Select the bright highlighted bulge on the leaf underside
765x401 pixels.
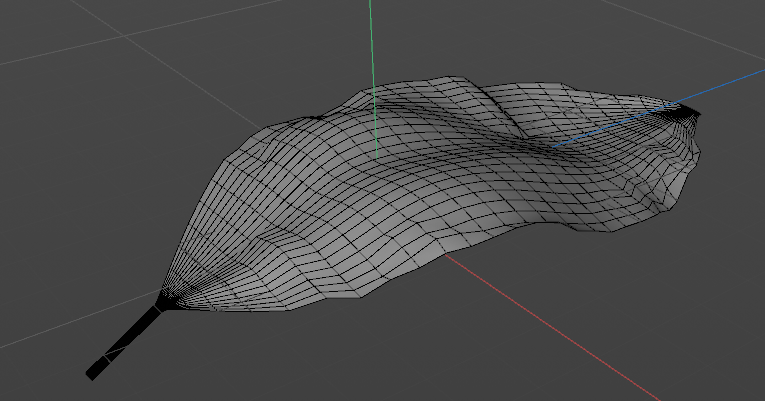tap(456, 241)
